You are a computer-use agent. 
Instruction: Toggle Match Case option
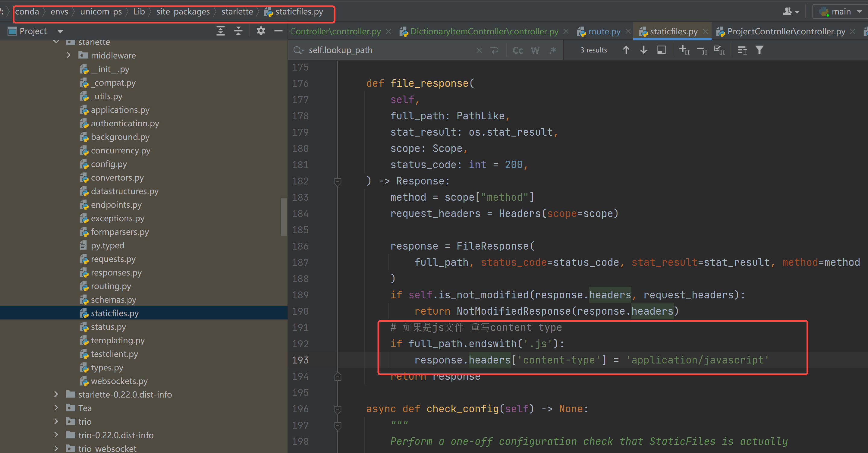517,50
